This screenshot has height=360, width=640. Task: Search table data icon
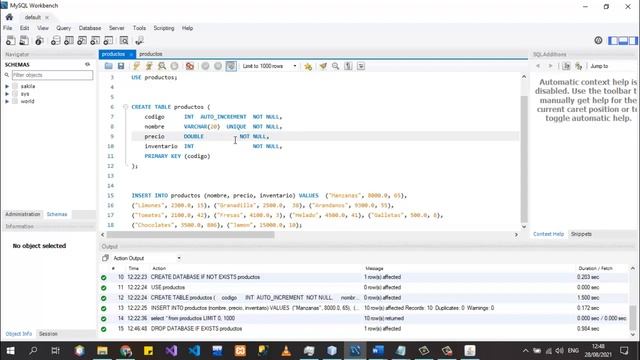point(124,40)
